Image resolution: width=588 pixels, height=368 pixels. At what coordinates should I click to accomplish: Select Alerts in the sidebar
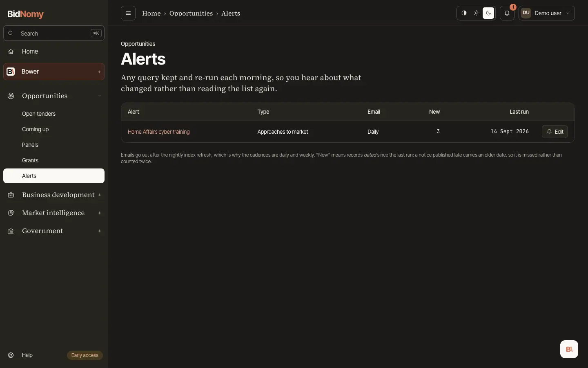click(54, 176)
